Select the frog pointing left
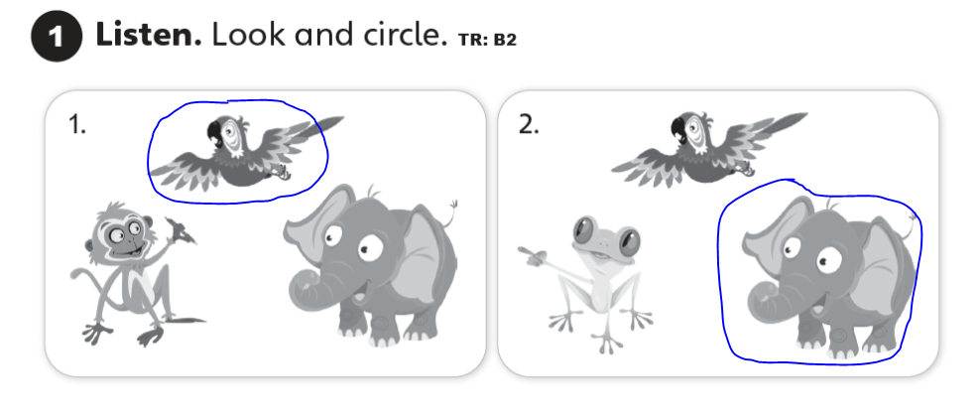 pyautogui.click(x=585, y=283)
